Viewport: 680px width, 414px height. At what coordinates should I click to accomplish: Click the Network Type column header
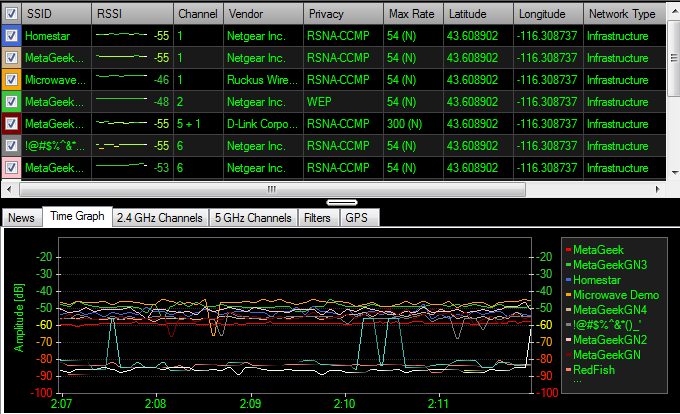click(624, 14)
